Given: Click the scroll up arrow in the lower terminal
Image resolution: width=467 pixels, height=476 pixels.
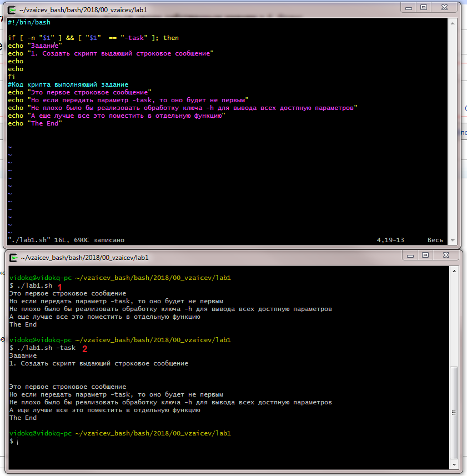Looking at the screenshot, I should [454, 271].
